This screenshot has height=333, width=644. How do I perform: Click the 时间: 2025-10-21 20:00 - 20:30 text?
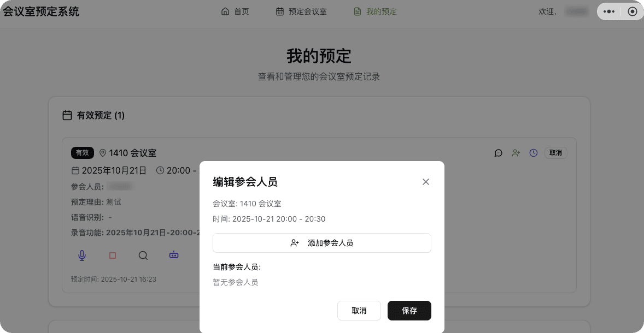269,219
